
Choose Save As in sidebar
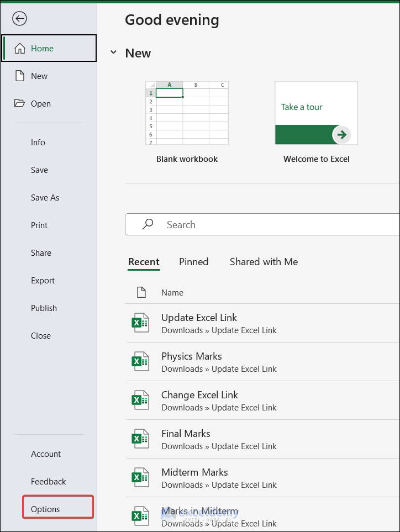(45, 198)
